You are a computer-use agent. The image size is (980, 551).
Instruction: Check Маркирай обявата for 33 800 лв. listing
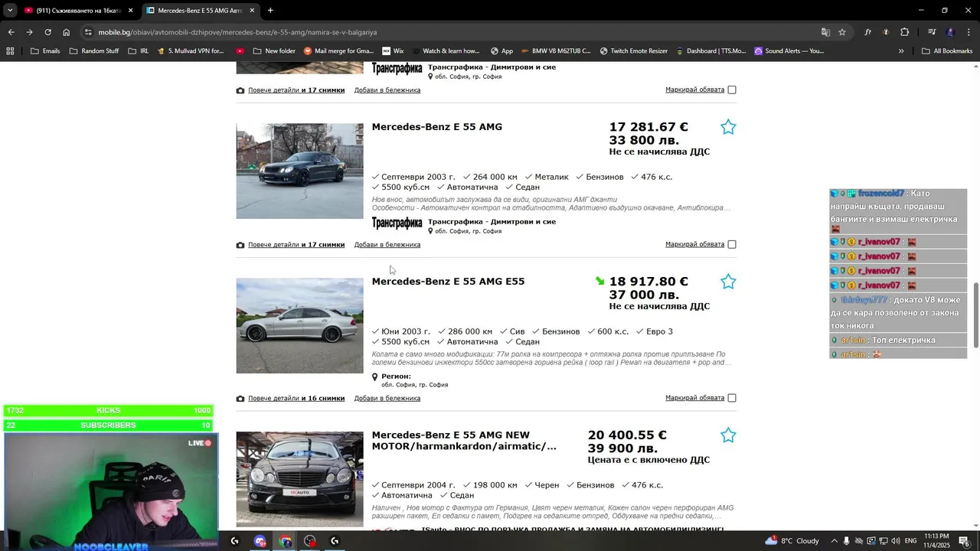[732, 244]
